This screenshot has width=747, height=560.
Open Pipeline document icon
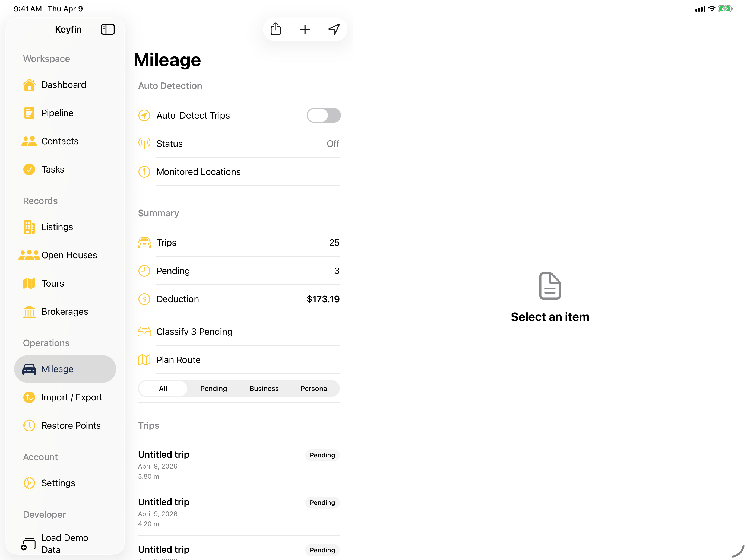tap(29, 113)
